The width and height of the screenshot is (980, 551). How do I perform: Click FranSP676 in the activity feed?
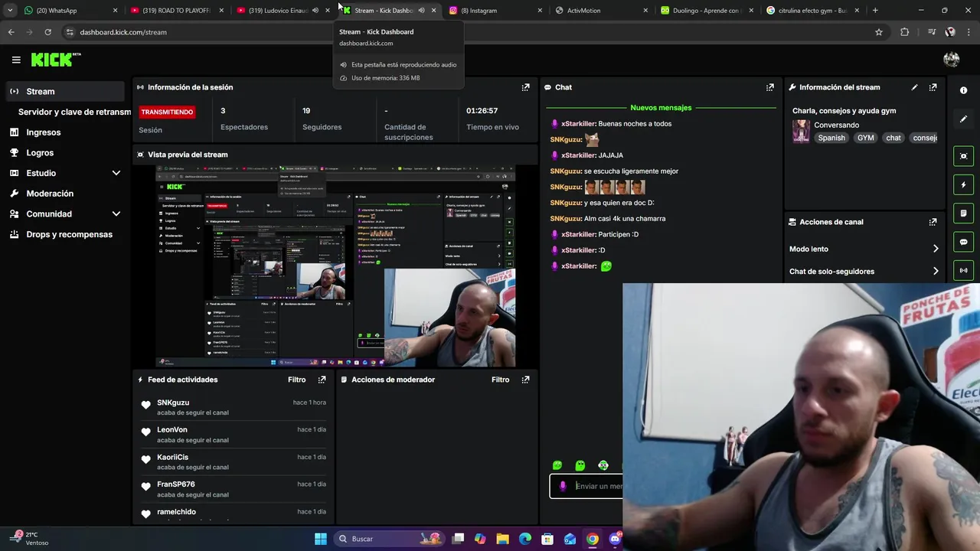pyautogui.click(x=176, y=484)
